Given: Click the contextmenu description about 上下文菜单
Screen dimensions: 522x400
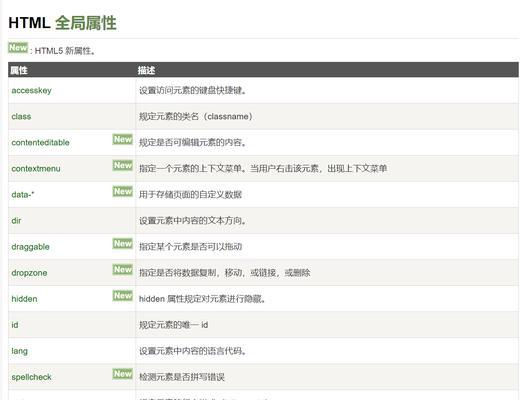Looking at the screenshot, I should (263, 169).
